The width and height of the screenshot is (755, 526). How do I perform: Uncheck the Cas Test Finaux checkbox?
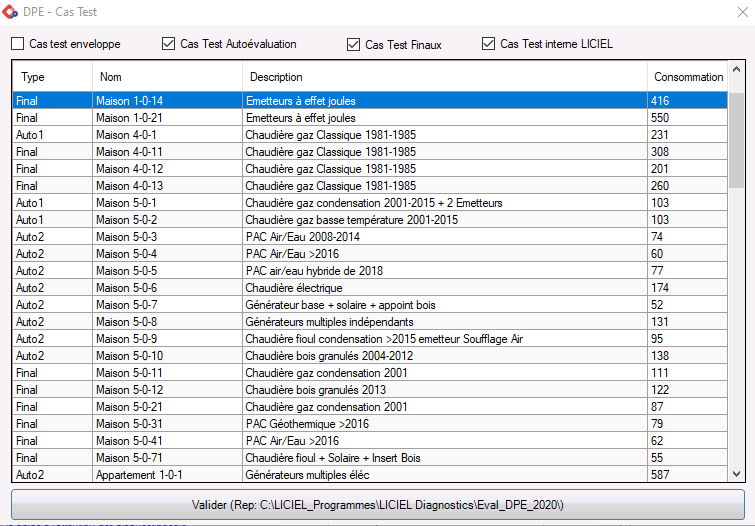(353, 44)
